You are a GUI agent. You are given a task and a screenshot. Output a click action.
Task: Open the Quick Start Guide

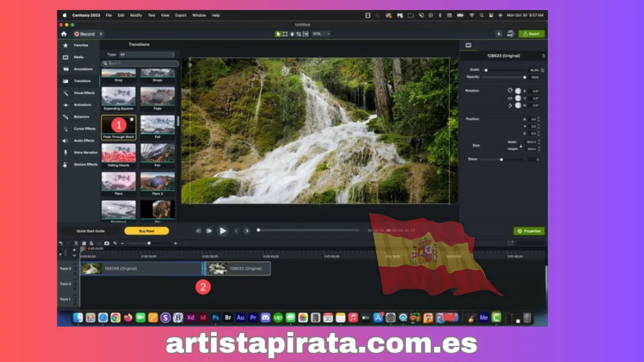pos(91,231)
